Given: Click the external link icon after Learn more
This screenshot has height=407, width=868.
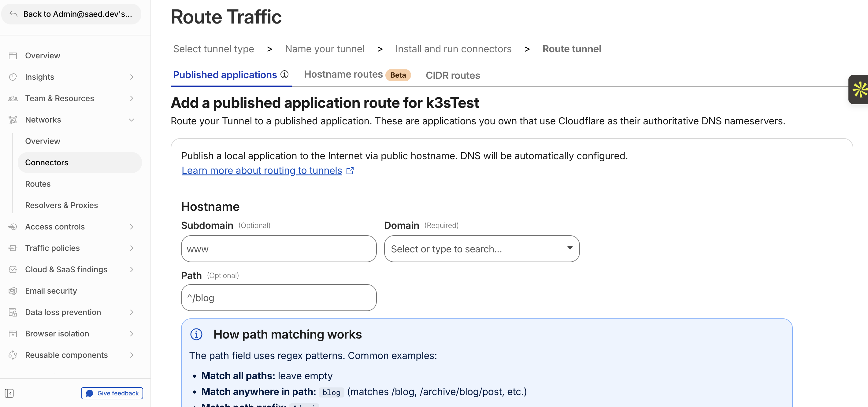Looking at the screenshot, I should coord(350,171).
